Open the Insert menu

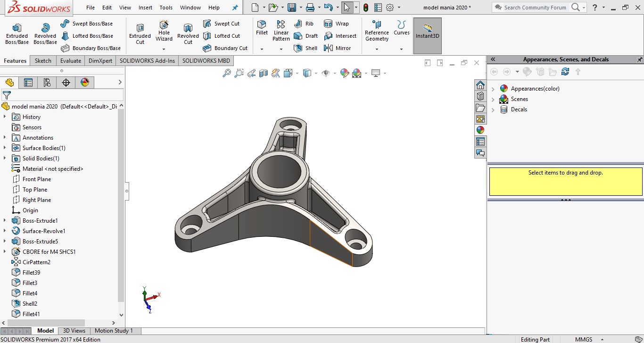pos(145,8)
